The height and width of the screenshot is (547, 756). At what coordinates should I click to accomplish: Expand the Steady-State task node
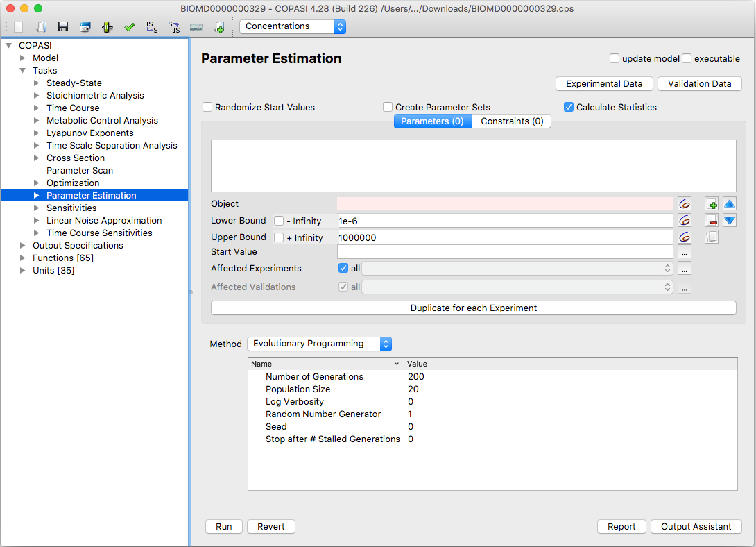coord(36,83)
